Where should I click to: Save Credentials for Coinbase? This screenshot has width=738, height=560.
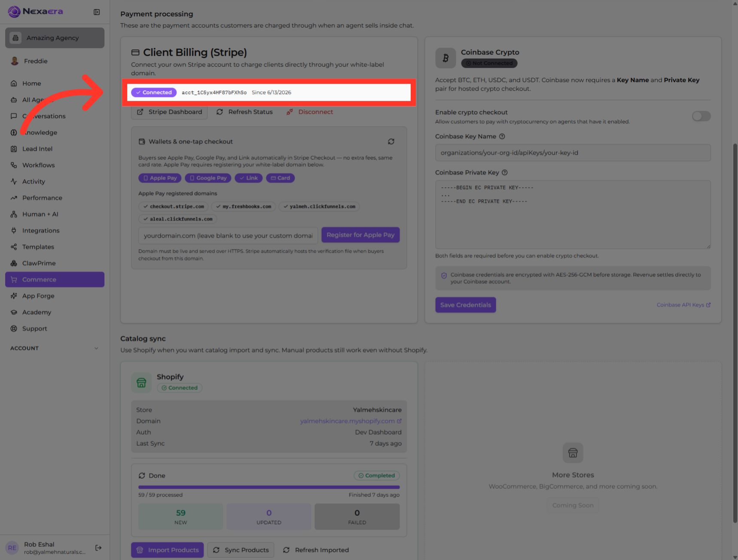click(x=465, y=305)
